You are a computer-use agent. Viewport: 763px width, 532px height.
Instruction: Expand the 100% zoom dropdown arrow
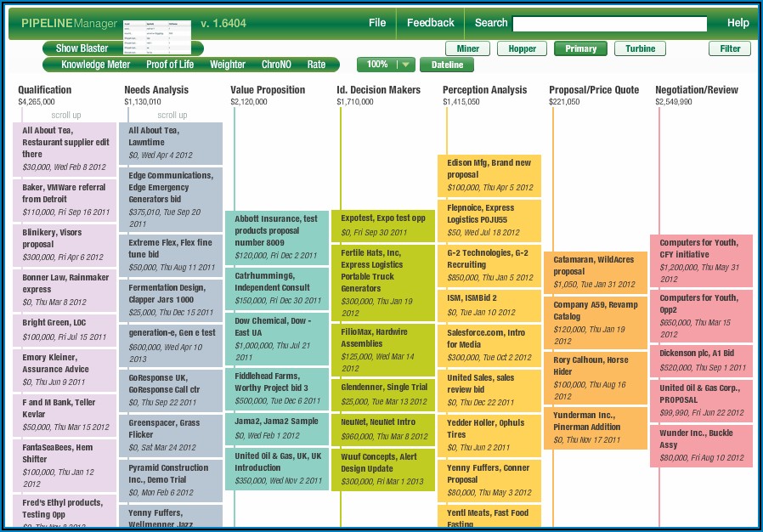coord(405,65)
